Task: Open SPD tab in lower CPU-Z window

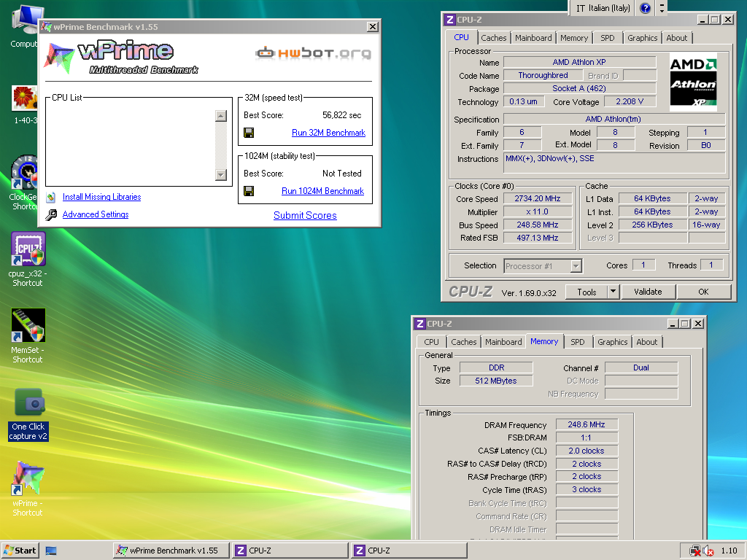Action: pos(578,342)
